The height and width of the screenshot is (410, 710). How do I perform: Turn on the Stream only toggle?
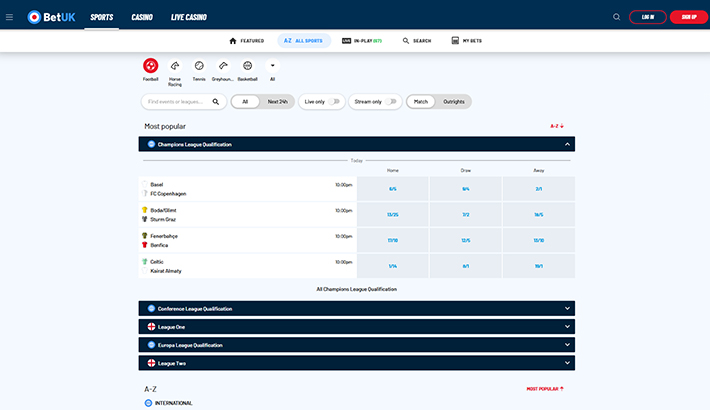coord(392,101)
